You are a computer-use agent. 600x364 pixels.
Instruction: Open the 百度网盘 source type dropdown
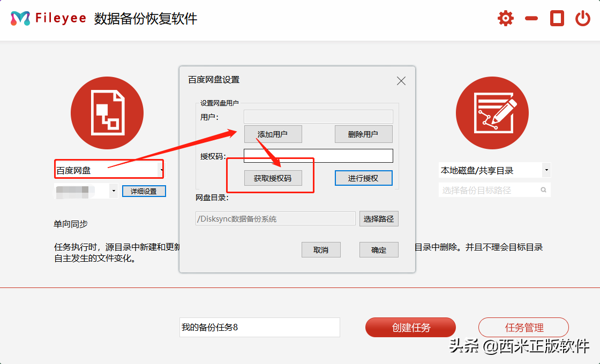click(162, 170)
